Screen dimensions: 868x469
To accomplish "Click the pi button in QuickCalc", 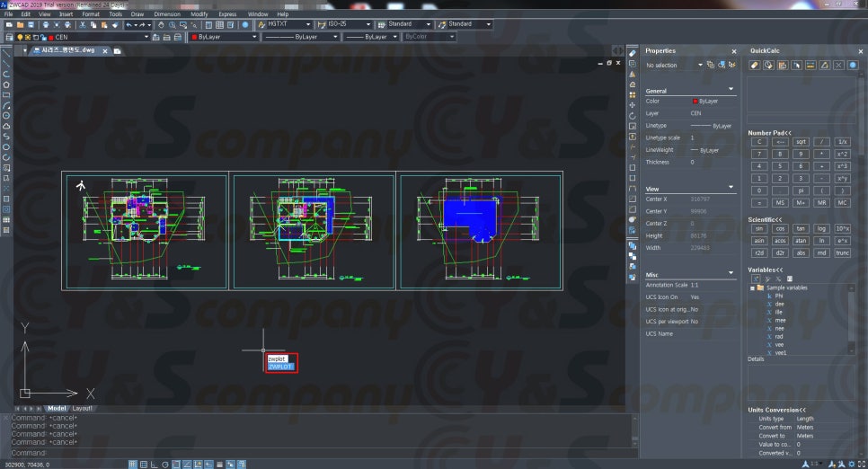I will [801, 190].
